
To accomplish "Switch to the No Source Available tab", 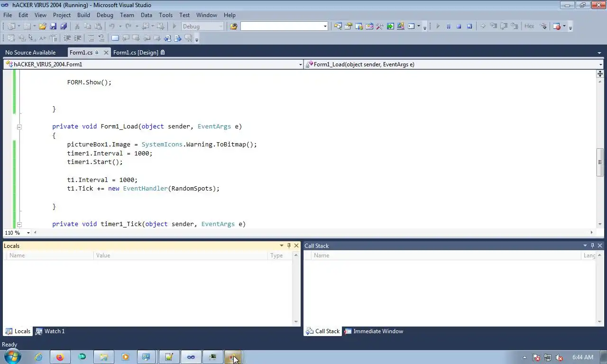I will [30, 53].
